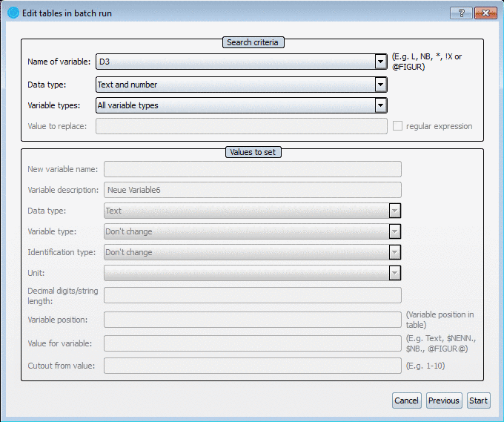Open the Values to set Data type dropdown
This screenshot has width=504, height=422.
point(395,211)
